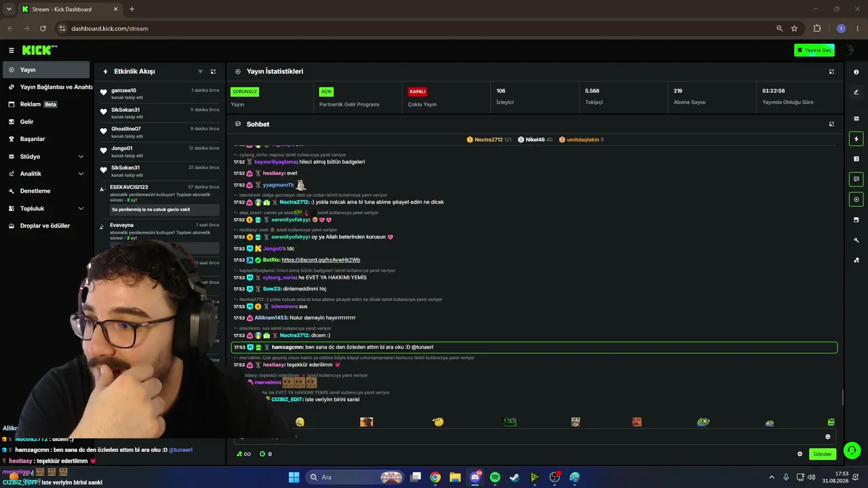868x488 pixels.
Task: Open chat settings gear icon
Action: [x=800, y=454]
